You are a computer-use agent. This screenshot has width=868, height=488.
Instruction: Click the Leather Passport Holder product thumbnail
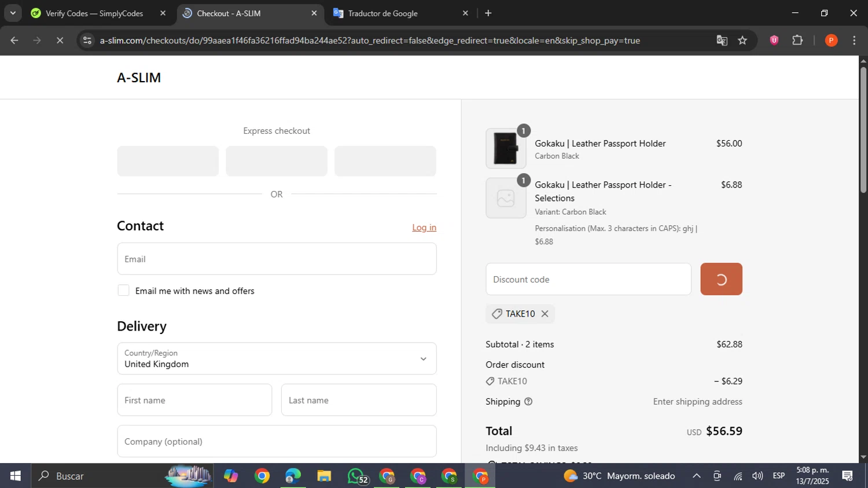[506, 148]
